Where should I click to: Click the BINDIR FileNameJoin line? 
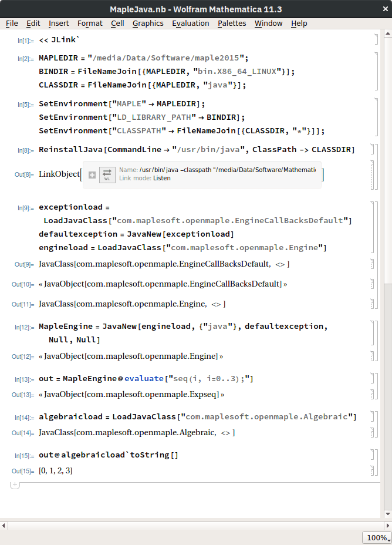tap(167, 71)
